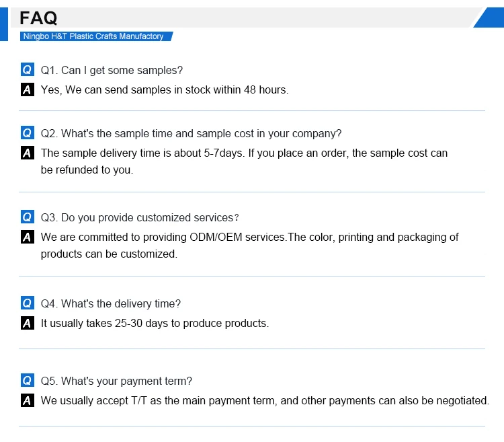Click the Q icon beside Q4 delivery time
Screen dimensions: 504x442
(27, 303)
